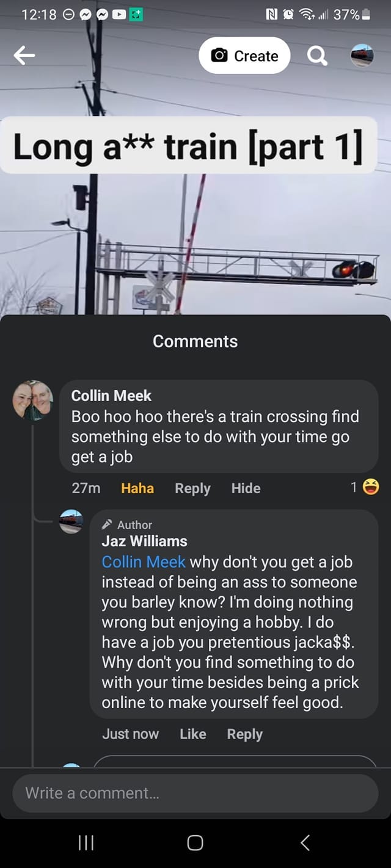The width and height of the screenshot is (391, 868).
Task: Open Jaz Williams' reply avatar
Action: click(x=71, y=522)
